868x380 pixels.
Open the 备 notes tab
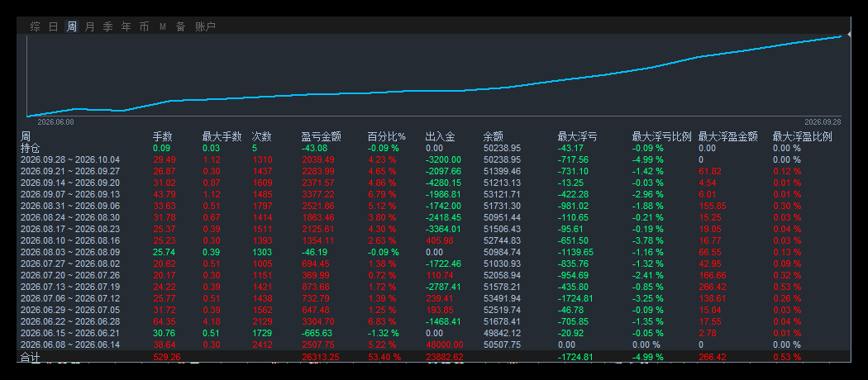click(x=180, y=26)
